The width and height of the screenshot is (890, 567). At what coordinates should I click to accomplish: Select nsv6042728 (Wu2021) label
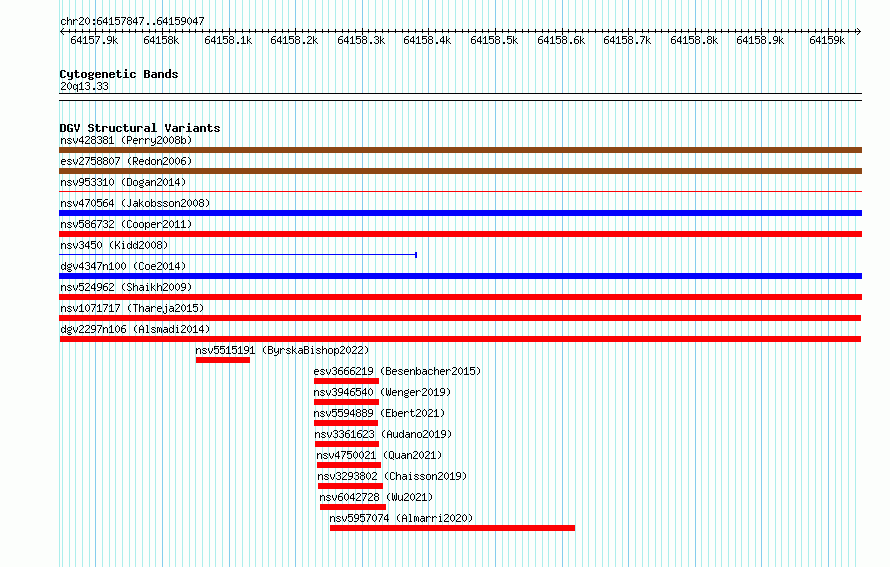pos(376,497)
